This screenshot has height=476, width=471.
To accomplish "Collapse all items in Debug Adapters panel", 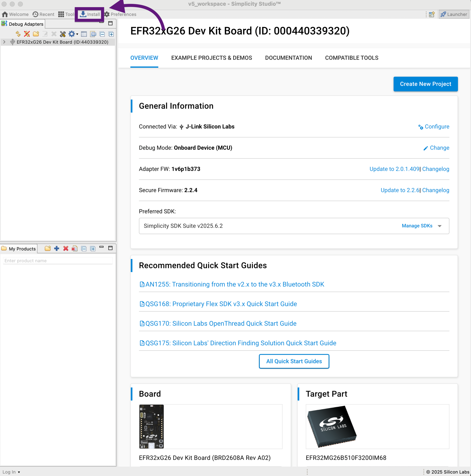I will pos(102,34).
